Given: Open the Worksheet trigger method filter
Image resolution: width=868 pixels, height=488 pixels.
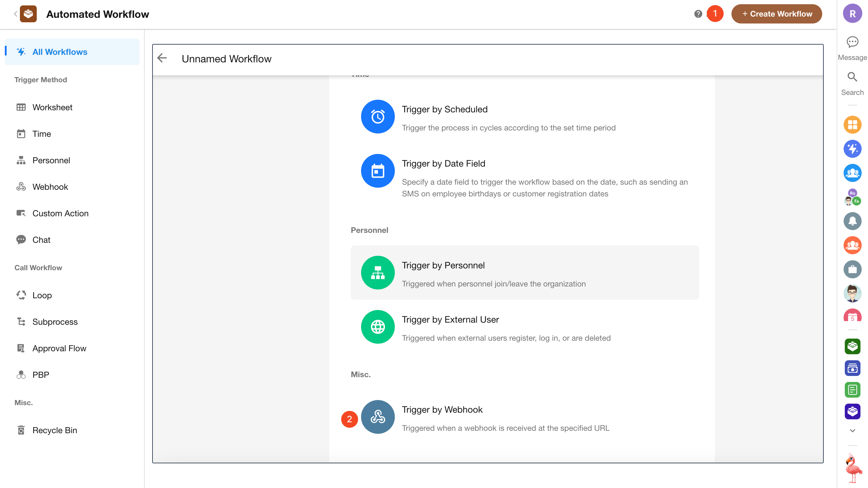Looking at the screenshot, I should 52,107.
